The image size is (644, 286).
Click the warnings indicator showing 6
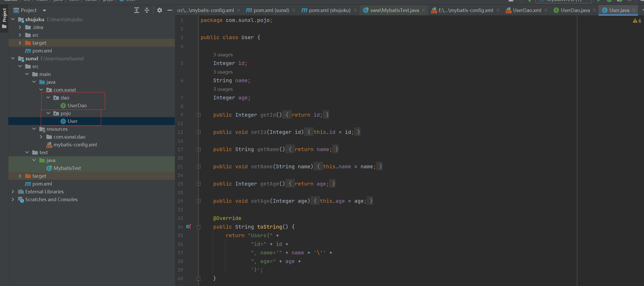tap(637, 21)
